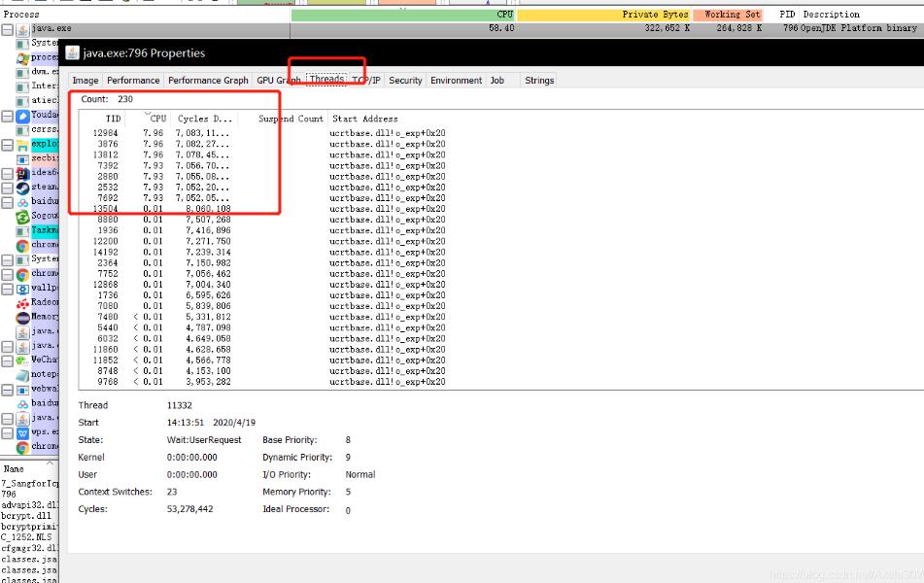Open the Image tab

86,81
